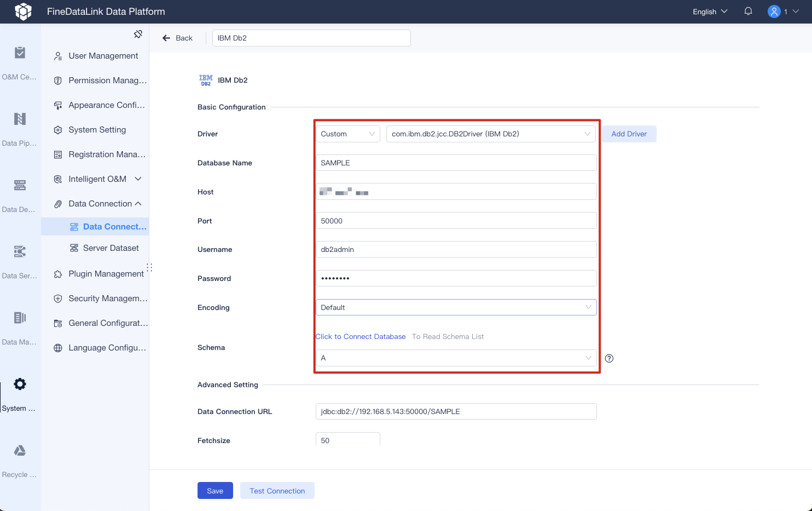Image resolution: width=812 pixels, height=511 pixels.
Task: Click the user avatar icon
Action: click(774, 12)
